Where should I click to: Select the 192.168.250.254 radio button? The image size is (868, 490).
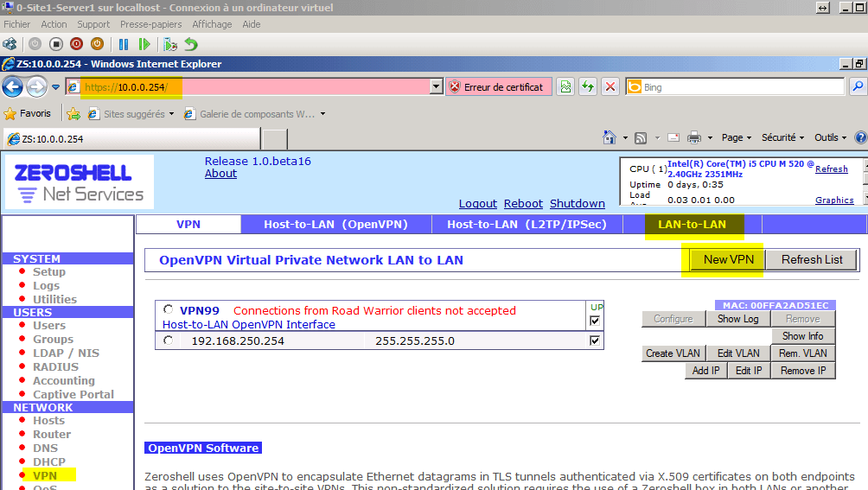pos(169,340)
